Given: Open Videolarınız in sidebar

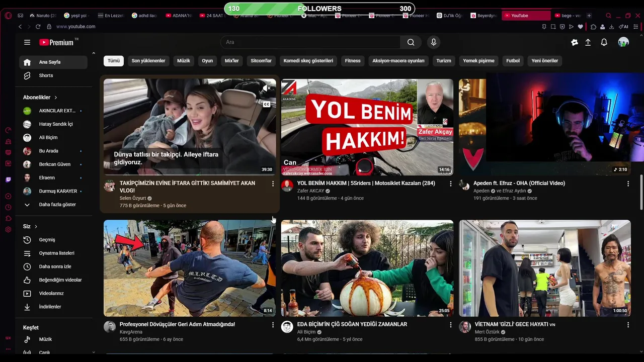Looking at the screenshot, I should click(53, 294).
